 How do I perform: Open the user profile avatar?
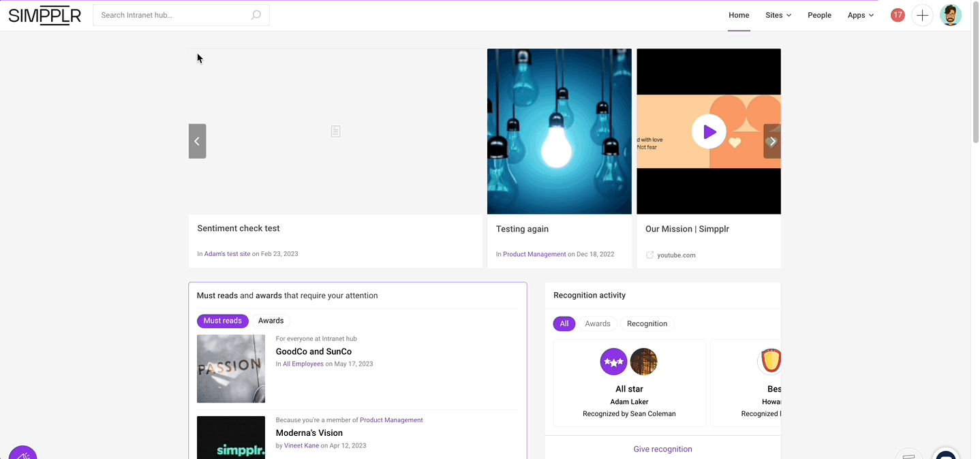950,15
